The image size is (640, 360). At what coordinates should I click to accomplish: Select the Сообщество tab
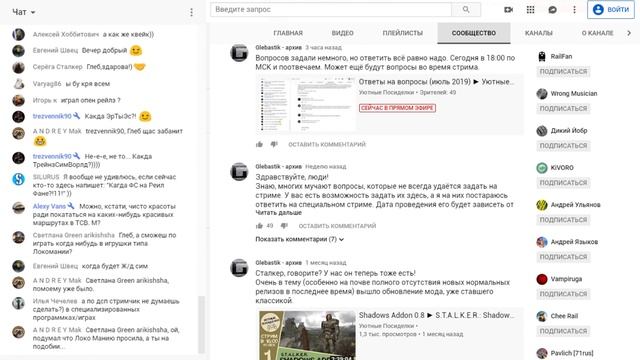[x=474, y=33]
